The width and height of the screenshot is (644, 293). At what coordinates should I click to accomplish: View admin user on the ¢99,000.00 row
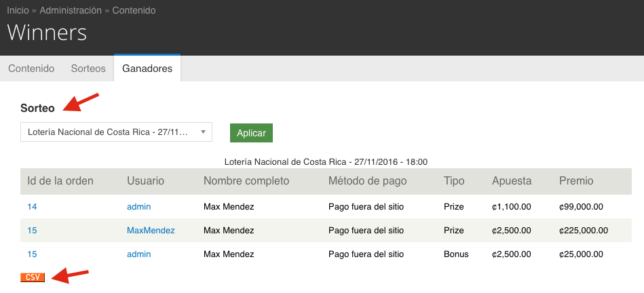pos(138,206)
